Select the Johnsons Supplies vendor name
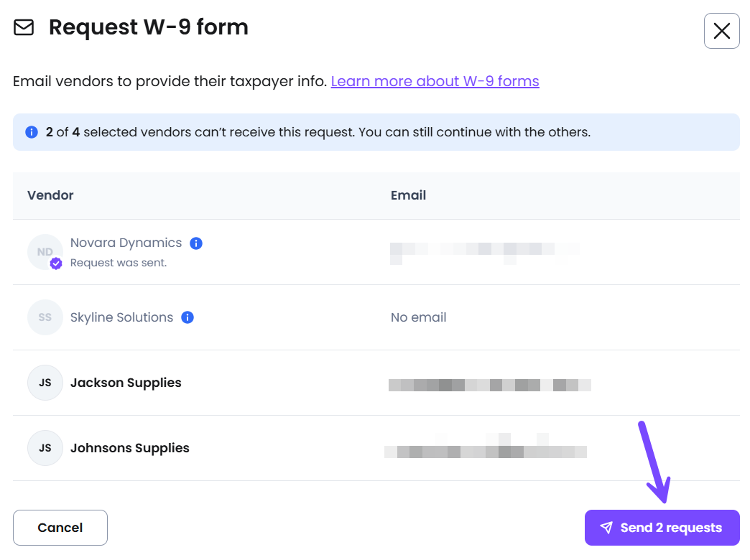 click(x=130, y=448)
